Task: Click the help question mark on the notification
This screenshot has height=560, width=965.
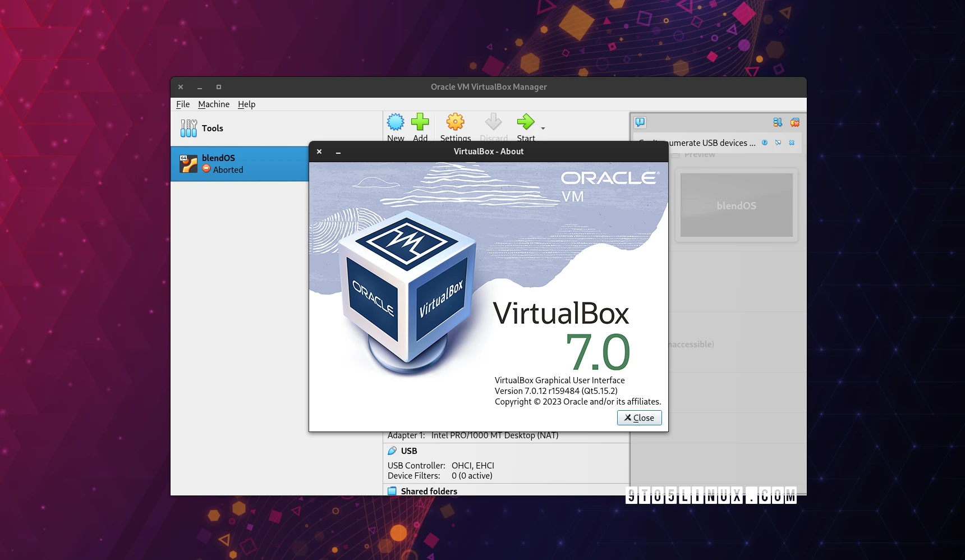Action: [764, 143]
